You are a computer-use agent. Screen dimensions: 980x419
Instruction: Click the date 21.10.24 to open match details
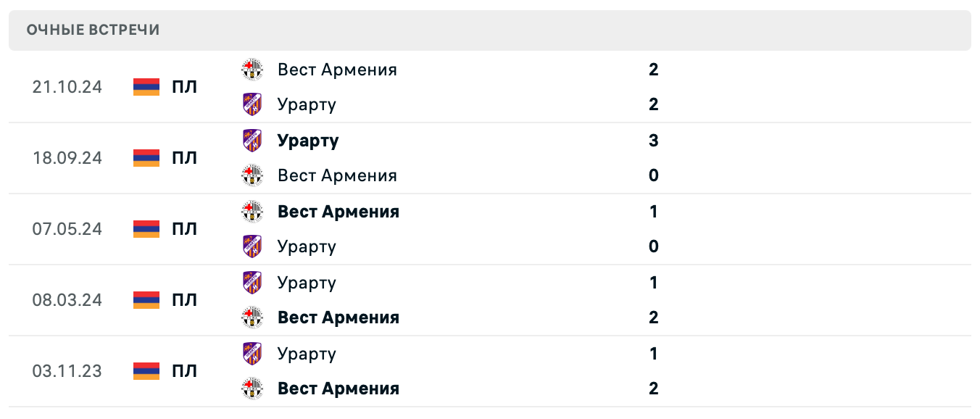point(67,87)
